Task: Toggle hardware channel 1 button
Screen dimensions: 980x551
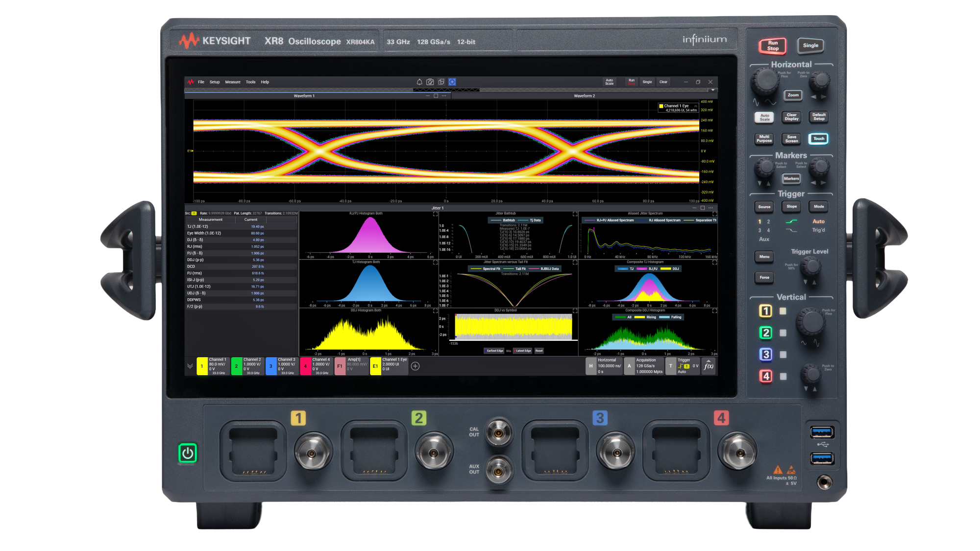Action: point(765,311)
